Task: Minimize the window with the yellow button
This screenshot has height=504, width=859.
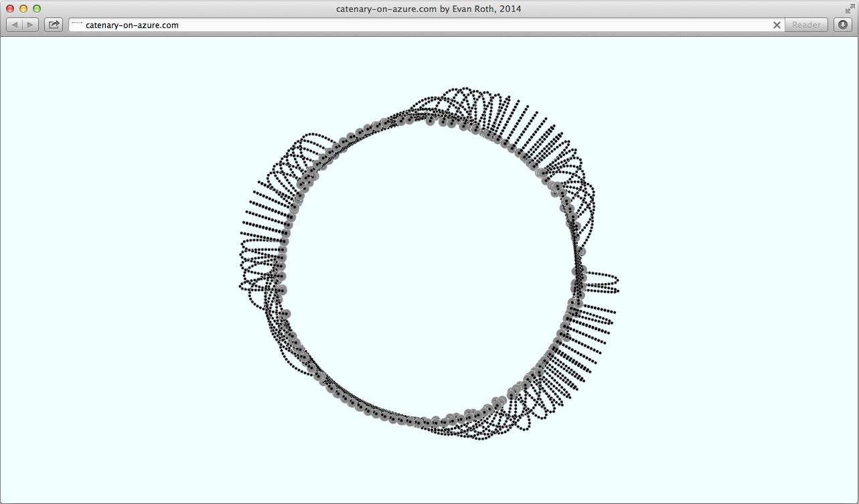Action: 23,9
